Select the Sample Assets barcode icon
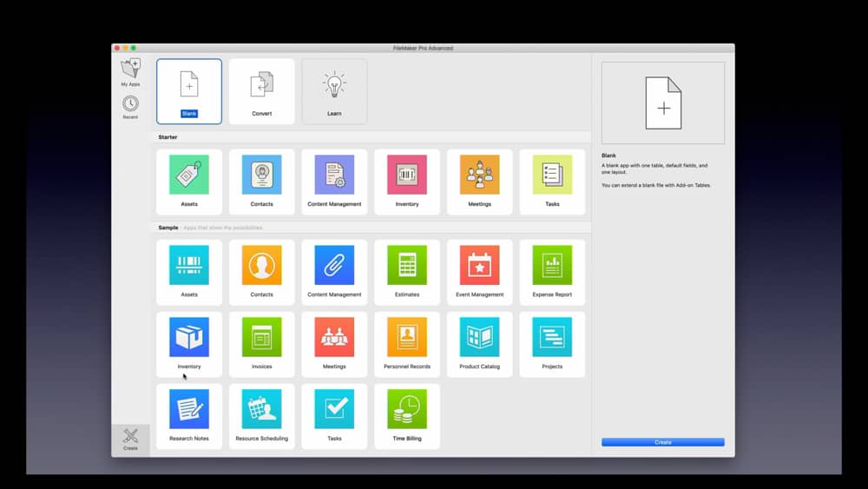Image resolution: width=868 pixels, height=489 pixels. point(189,265)
